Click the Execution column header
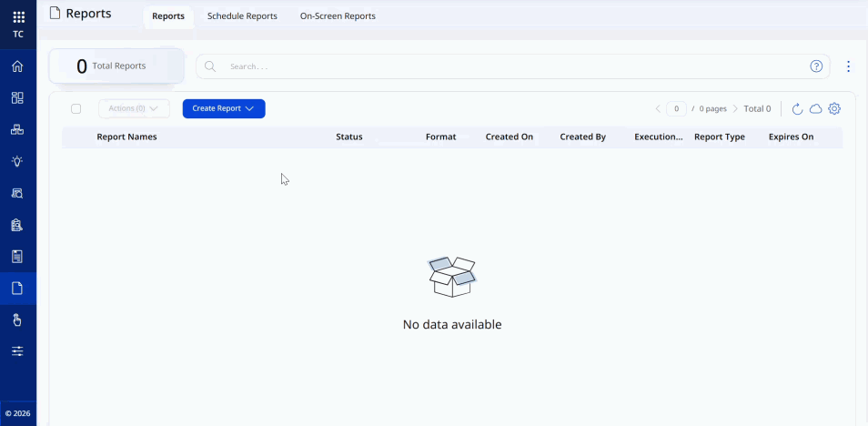868x426 pixels. [659, 137]
